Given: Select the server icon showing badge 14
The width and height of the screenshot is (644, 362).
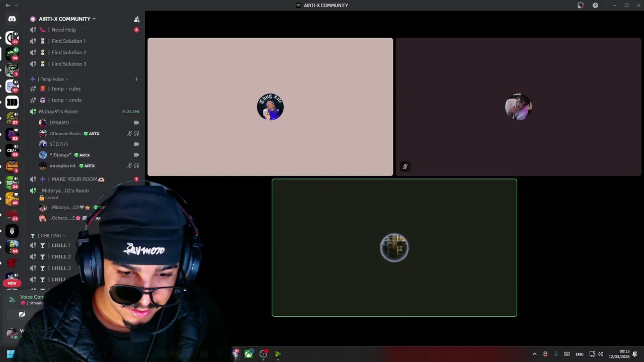Looking at the screenshot, I should 12,54.
